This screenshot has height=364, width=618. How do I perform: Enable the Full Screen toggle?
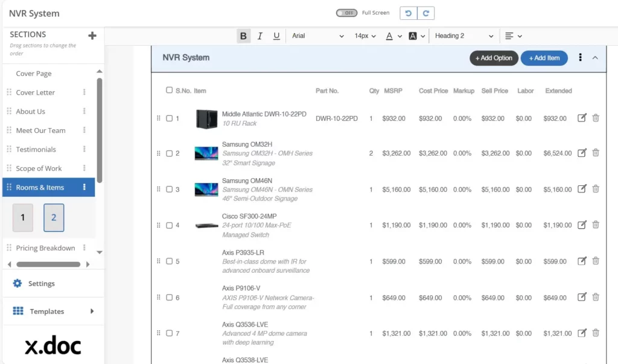click(x=346, y=12)
